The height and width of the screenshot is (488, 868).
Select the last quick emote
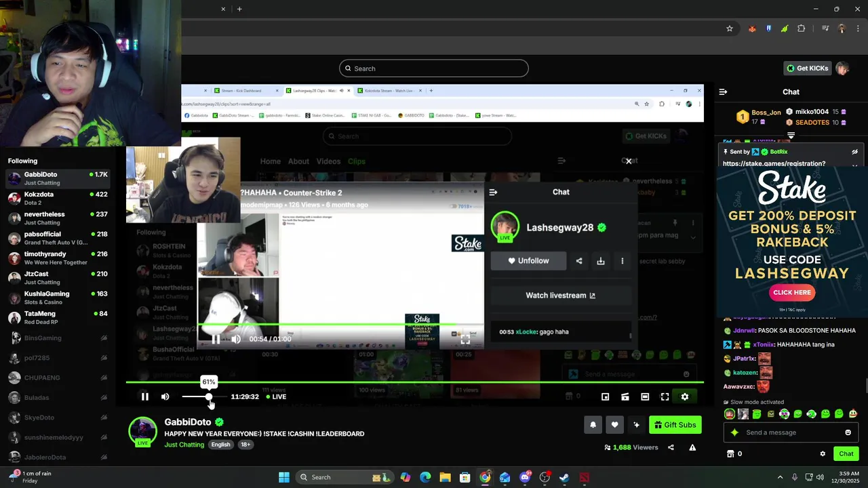853,414
